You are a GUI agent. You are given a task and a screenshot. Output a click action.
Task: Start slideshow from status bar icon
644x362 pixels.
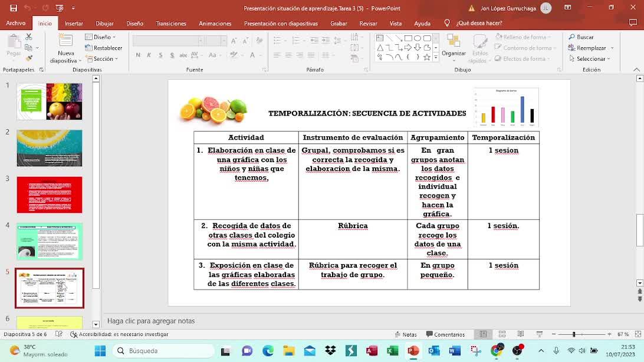point(539,334)
